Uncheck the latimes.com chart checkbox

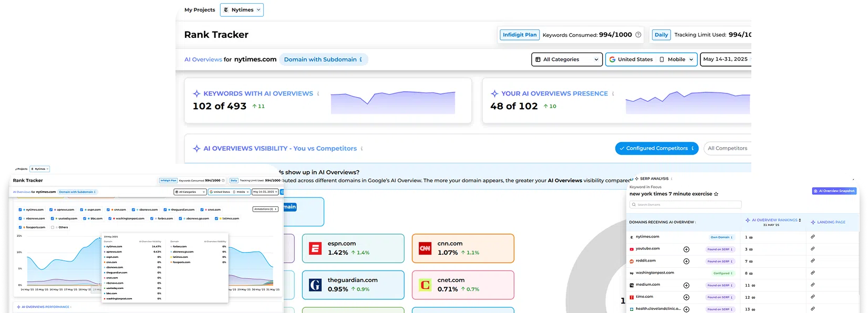pyautogui.click(x=216, y=218)
